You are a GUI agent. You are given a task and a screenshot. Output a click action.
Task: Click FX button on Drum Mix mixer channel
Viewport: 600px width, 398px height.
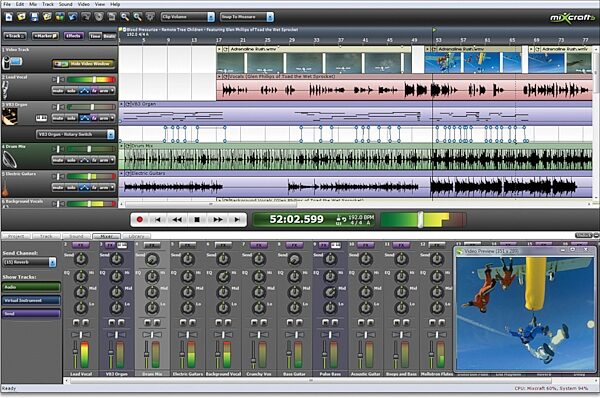click(x=152, y=245)
